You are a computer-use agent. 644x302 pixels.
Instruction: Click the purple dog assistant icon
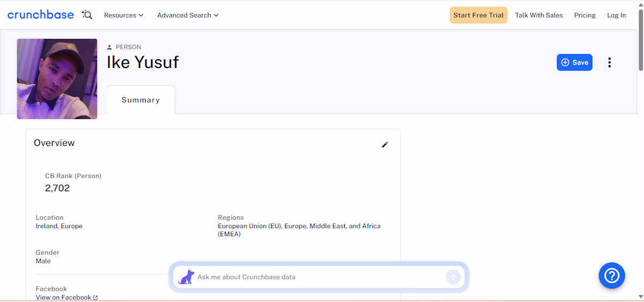(x=186, y=277)
